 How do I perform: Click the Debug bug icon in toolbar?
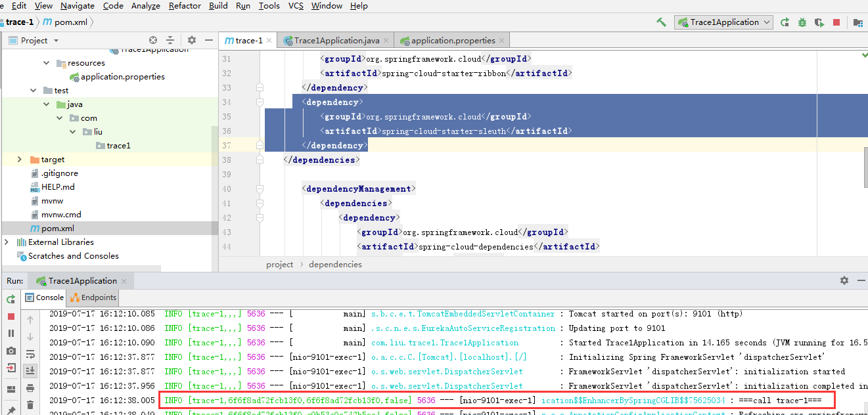click(x=802, y=22)
